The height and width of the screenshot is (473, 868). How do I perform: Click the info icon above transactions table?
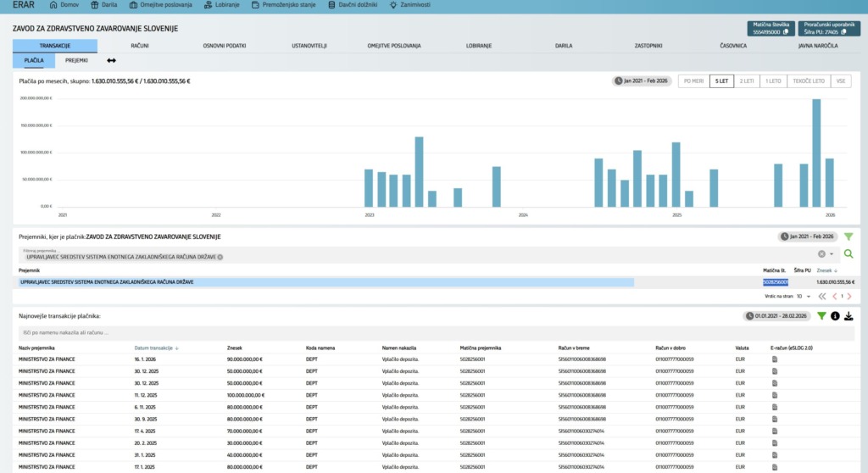pyautogui.click(x=835, y=316)
